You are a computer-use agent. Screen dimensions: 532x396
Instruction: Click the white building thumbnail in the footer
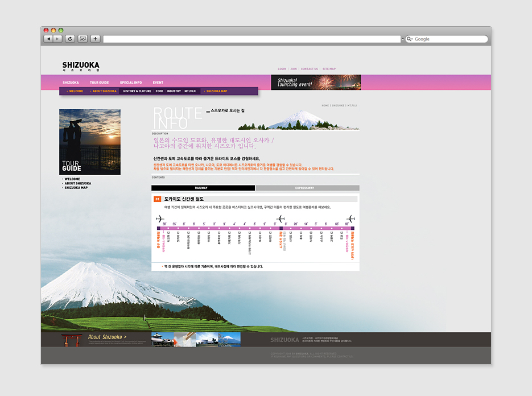[207, 340]
